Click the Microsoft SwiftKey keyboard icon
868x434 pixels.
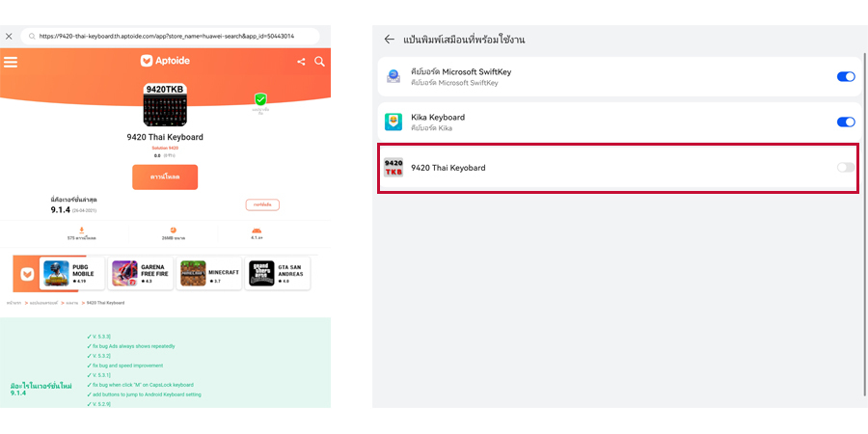coord(393,76)
